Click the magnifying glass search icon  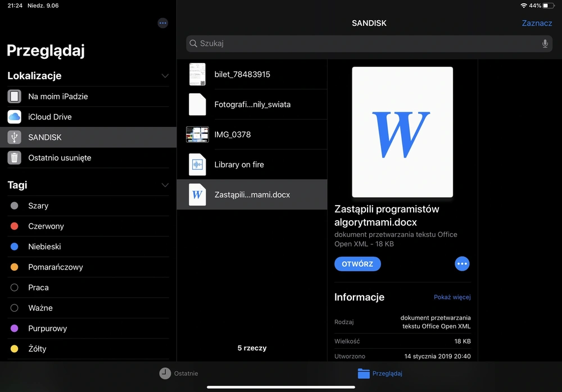(x=193, y=43)
